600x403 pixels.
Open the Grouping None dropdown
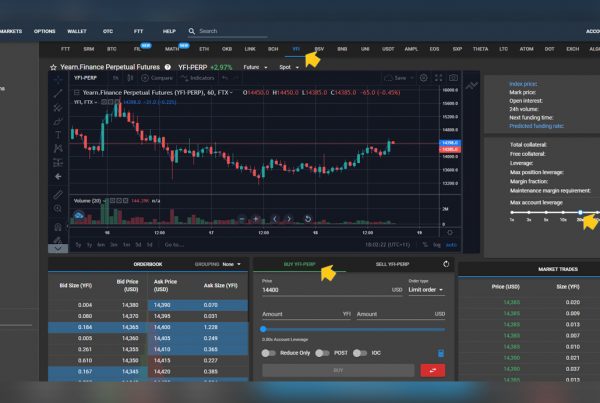232,264
